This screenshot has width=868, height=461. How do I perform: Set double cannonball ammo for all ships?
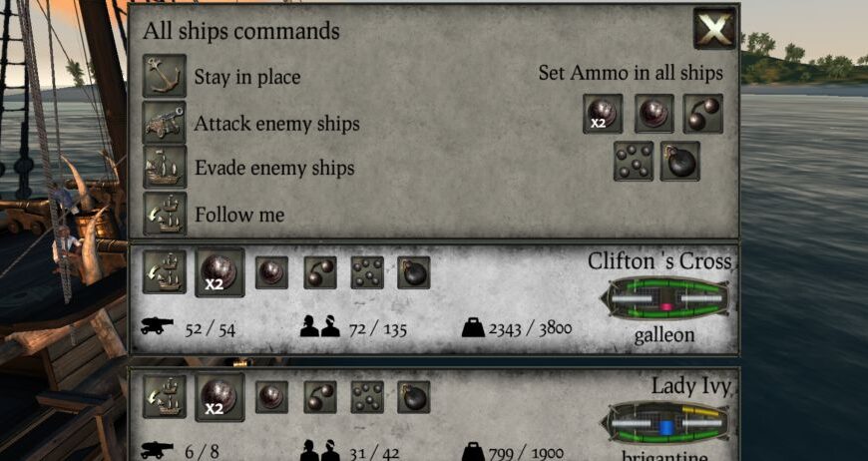pyautogui.click(x=603, y=114)
